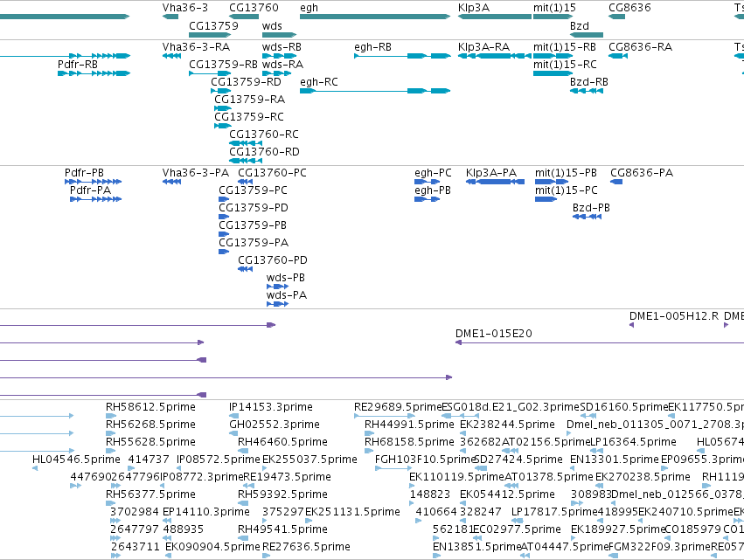Image resolution: width=744 pixels, height=560 pixels.
Task: Click the Vha36-3-RA transcript label
Action: pyautogui.click(x=196, y=47)
